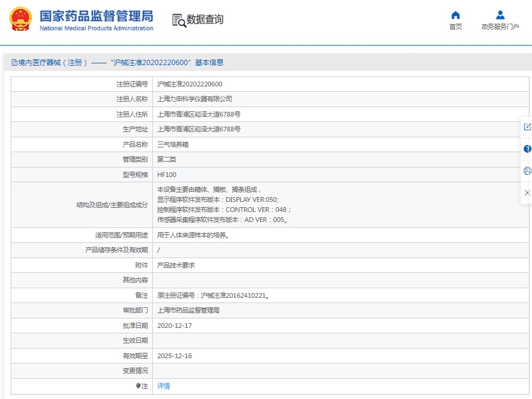This screenshot has height=399, width=532.
Task: Click the 生效日期 row label
Action: 135,340
